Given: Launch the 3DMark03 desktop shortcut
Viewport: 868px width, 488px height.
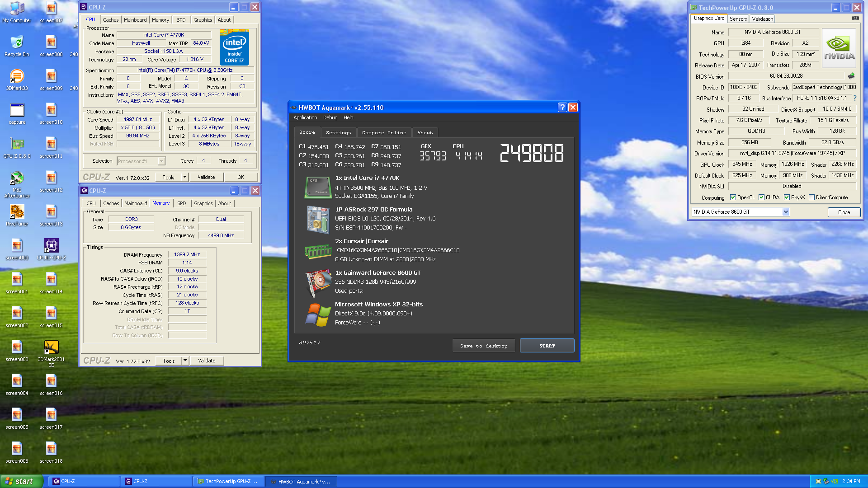Looking at the screenshot, I should 17,80.
